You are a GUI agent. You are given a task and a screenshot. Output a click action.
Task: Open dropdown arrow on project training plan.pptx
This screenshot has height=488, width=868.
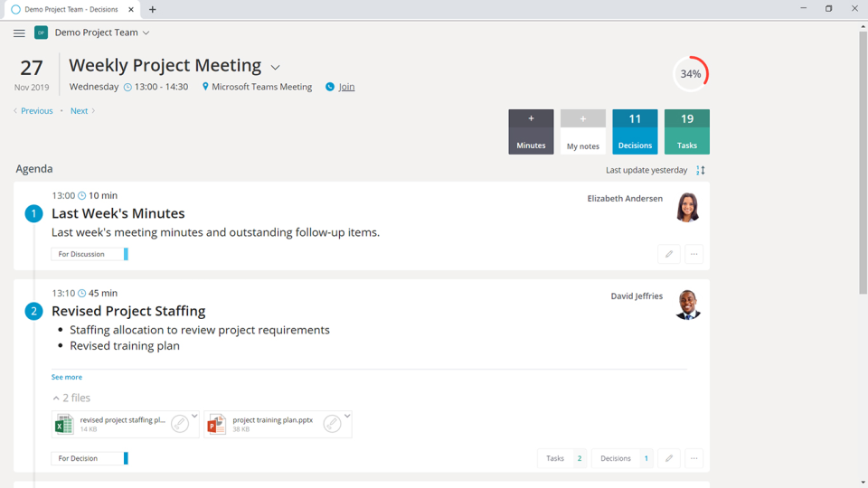coord(347,417)
